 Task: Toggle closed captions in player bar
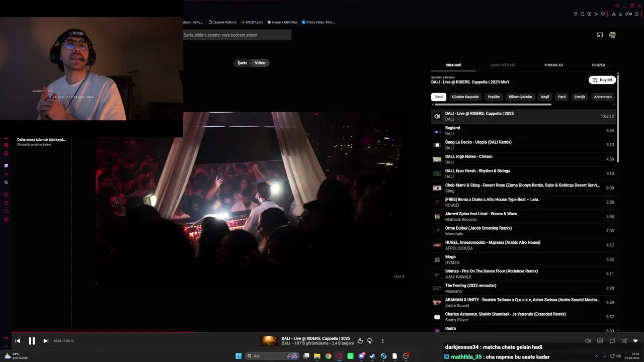(x=600, y=341)
